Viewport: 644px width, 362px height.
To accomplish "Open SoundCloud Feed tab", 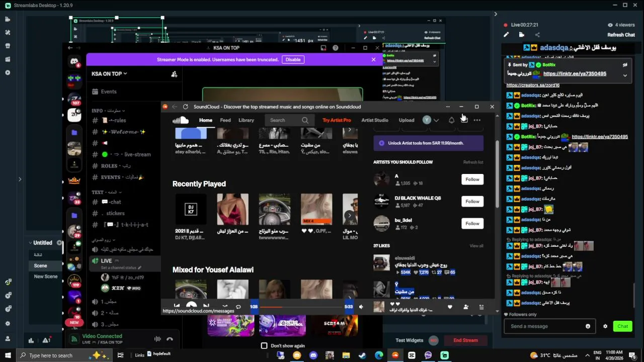I will [x=225, y=120].
